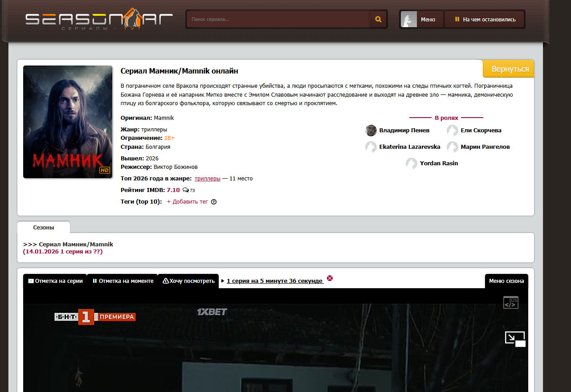Click Владимир Пенев's actor photo

371,131
